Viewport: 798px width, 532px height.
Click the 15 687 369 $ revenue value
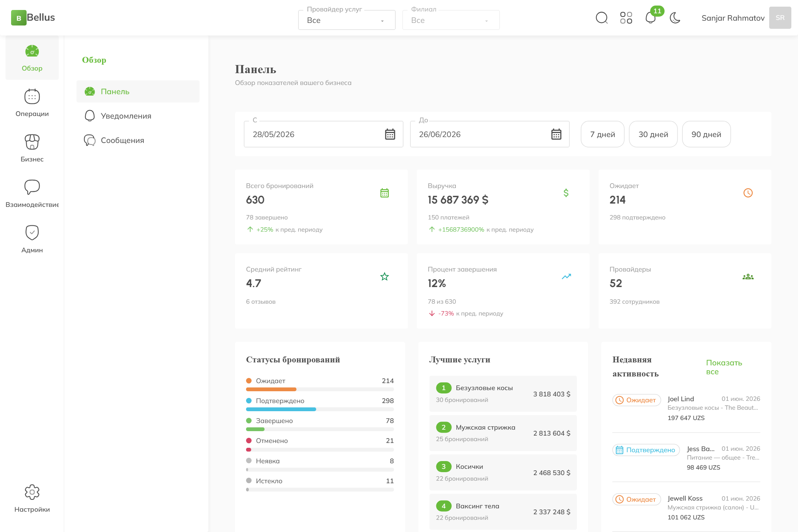(x=458, y=200)
